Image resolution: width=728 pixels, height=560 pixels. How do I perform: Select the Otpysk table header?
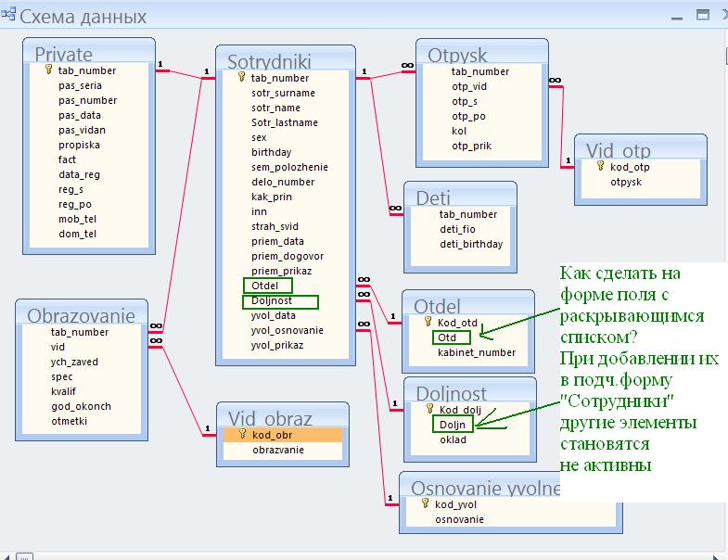point(482,52)
